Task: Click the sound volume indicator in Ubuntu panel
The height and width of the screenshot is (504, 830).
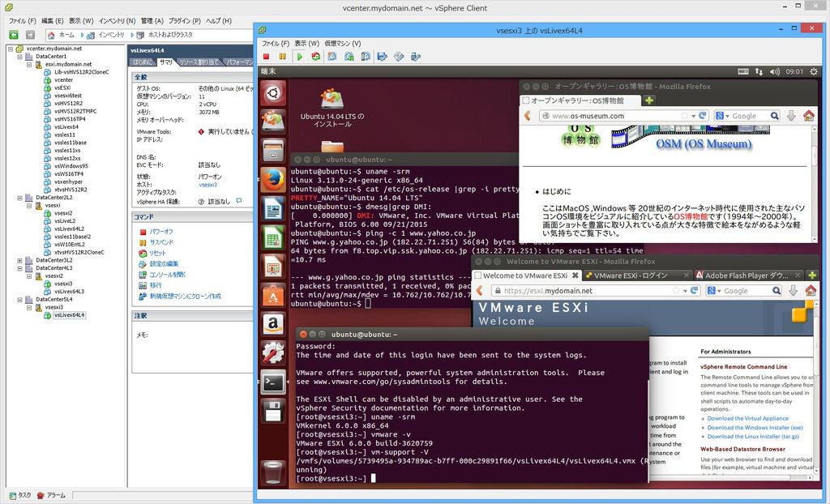Action: (x=775, y=71)
